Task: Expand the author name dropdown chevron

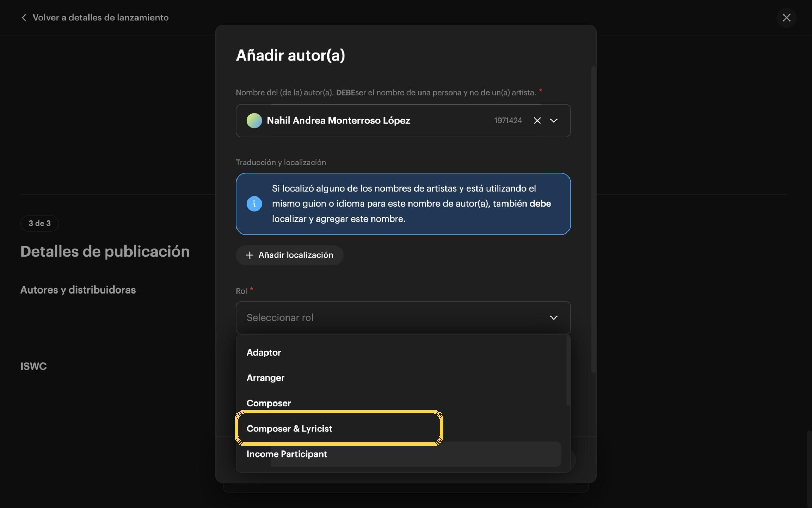Action: click(x=554, y=121)
